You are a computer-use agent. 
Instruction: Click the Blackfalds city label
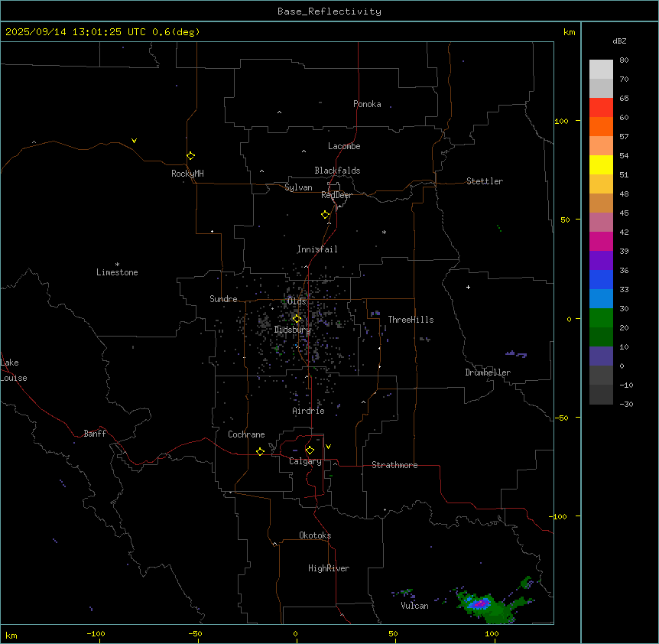click(337, 171)
